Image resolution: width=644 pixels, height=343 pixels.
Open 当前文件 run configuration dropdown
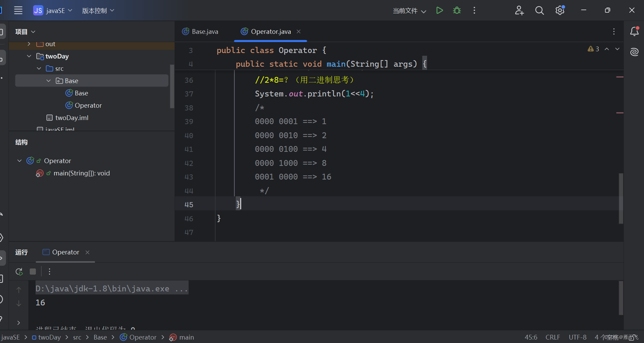tap(409, 11)
